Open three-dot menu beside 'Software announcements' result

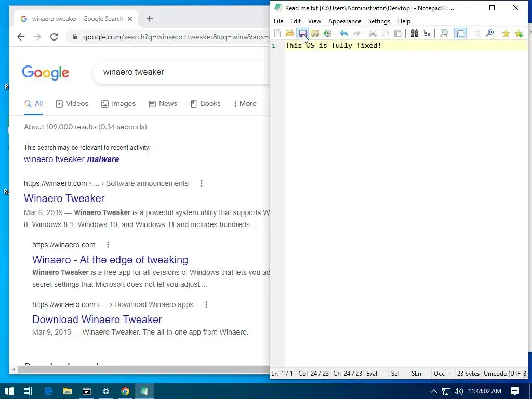coord(202,183)
